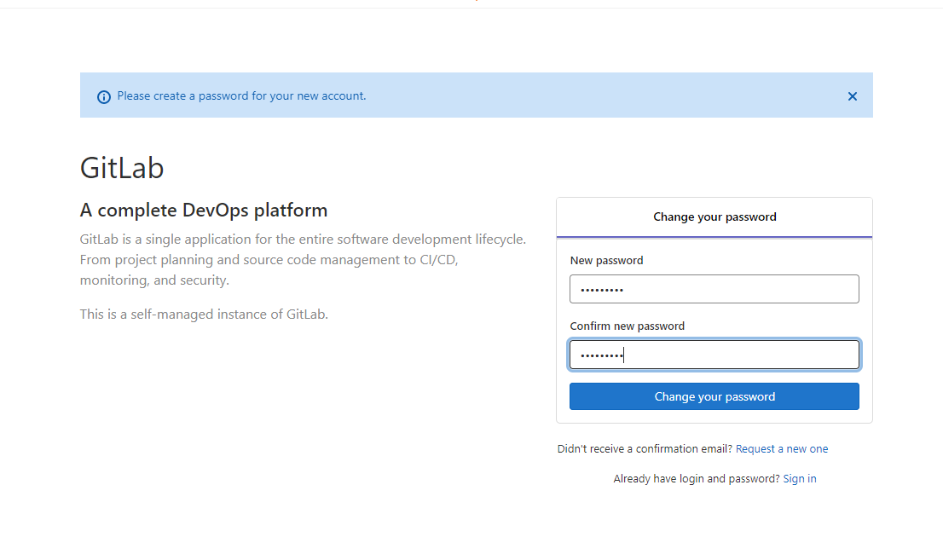
Task: Click 'Already have login and password?' text
Action: (x=697, y=479)
